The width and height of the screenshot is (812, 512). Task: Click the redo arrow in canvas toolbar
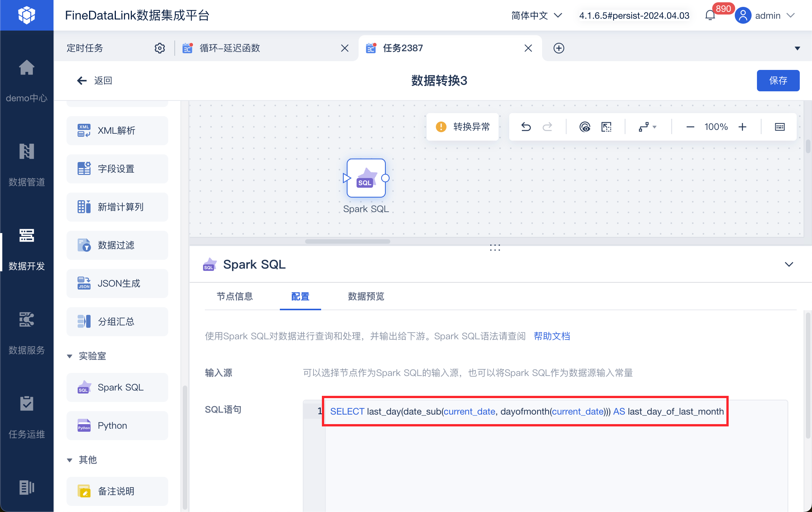(547, 127)
